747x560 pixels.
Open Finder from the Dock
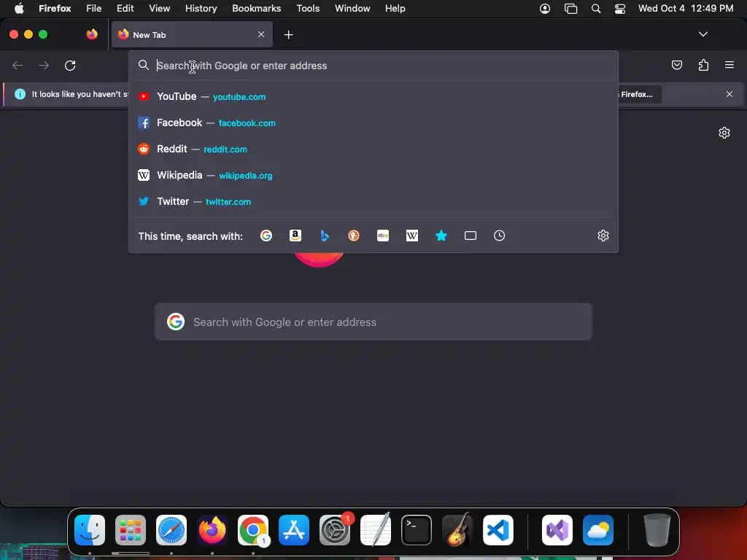[90, 530]
